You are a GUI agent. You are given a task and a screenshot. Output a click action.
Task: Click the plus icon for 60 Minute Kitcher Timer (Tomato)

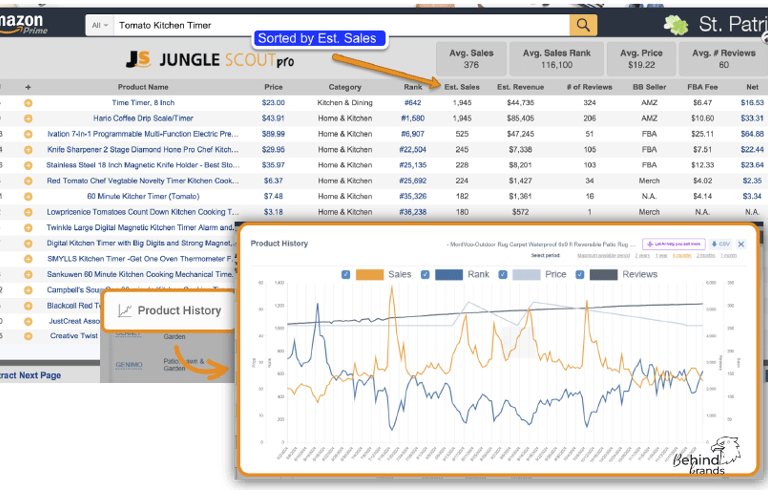pos(28,196)
